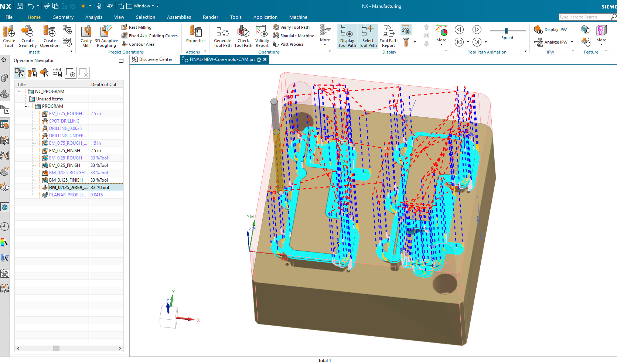Open Post Process
The width and height of the screenshot is (617, 364).
click(x=288, y=44)
